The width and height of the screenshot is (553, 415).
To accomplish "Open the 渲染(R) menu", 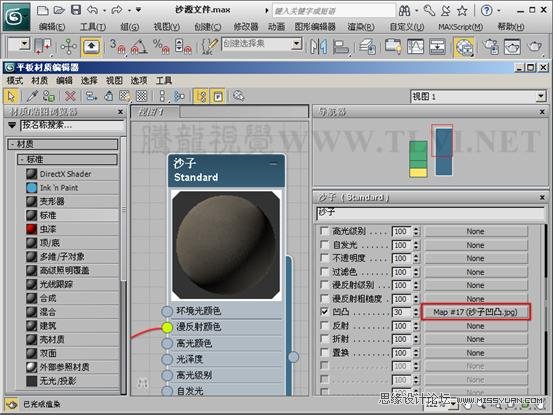I will coord(361,27).
